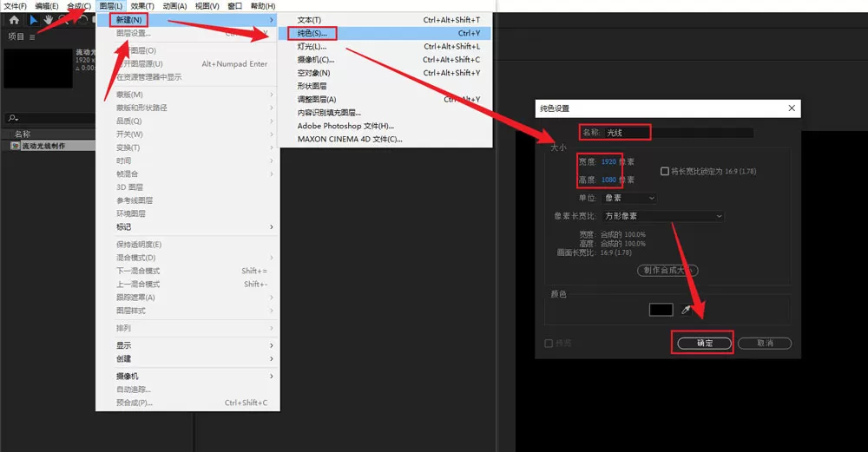Open the 动画(A) menu
868x452 pixels.
(x=175, y=6)
